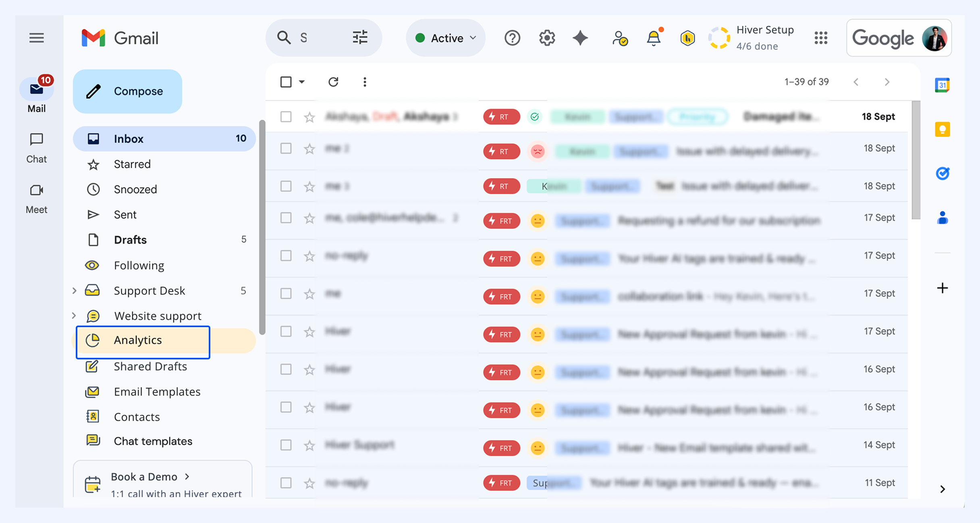Click the Gmail logo
980x523 pixels.
[x=120, y=38]
